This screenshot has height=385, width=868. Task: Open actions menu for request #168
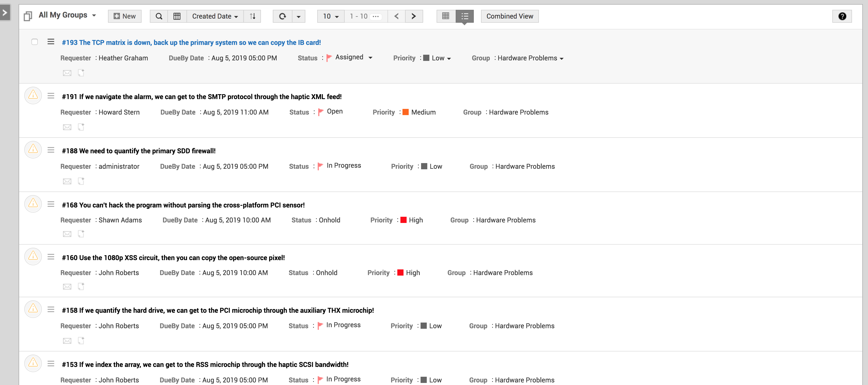51,204
